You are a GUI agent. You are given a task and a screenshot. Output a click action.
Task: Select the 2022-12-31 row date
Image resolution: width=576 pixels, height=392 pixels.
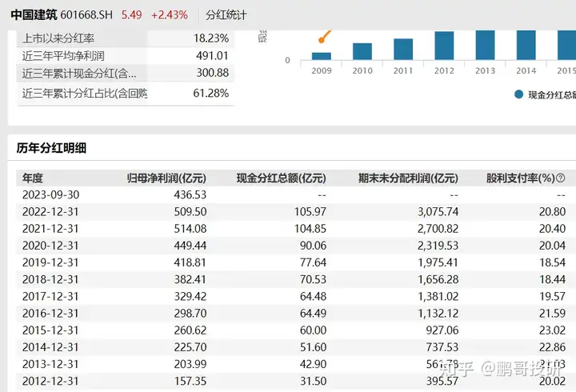coord(50,212)
